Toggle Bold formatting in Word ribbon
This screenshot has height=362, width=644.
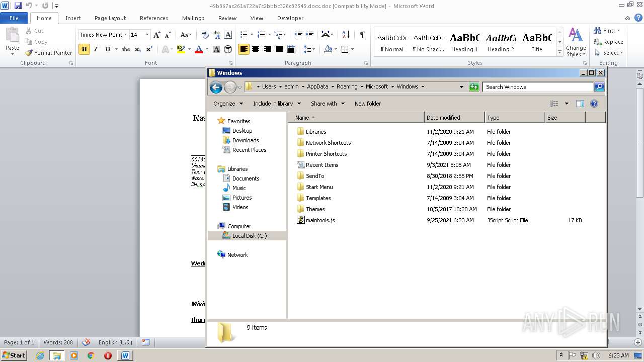click(x=84, y=49)
